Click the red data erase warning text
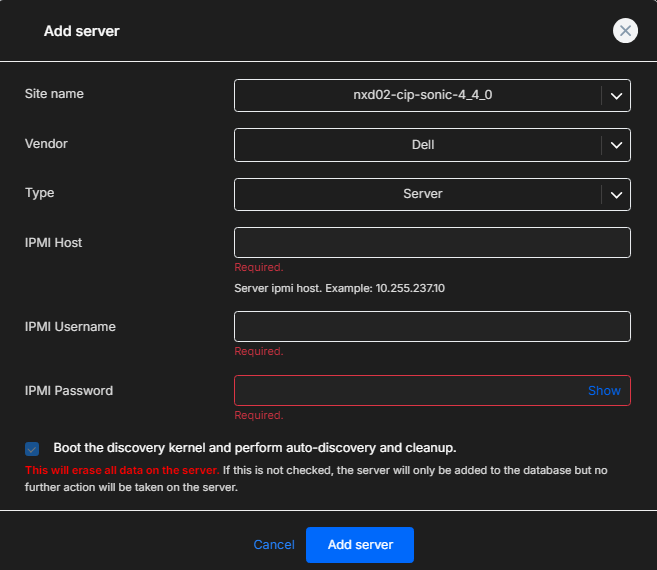The width and height of the screenshot is (657, 570). click(x=121, y=470)
